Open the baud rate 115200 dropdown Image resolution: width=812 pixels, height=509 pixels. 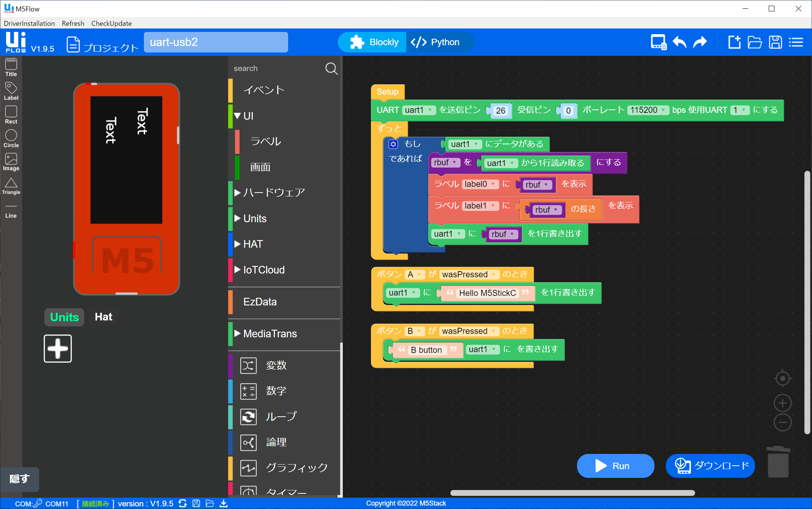pyautogui.click(x=648, y=110)
